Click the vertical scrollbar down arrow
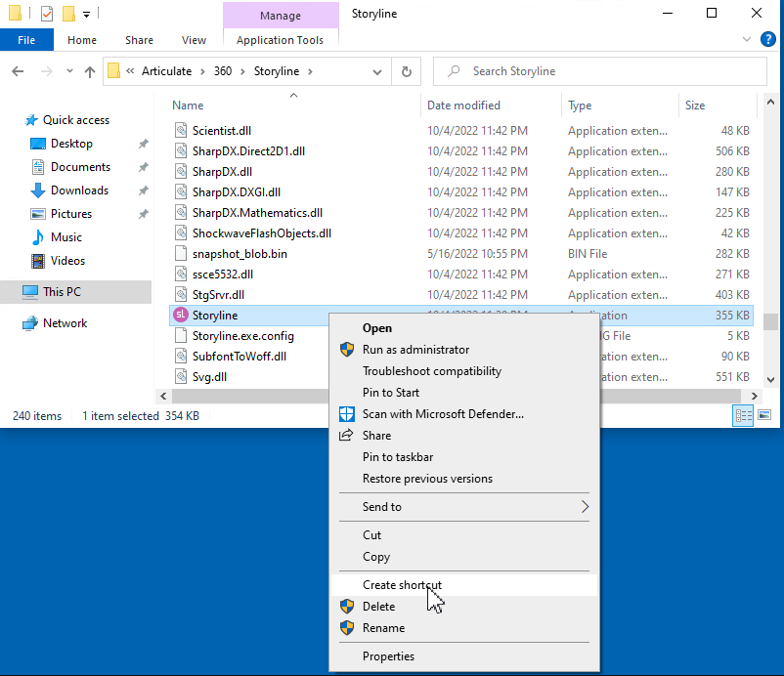 point(770,380)
